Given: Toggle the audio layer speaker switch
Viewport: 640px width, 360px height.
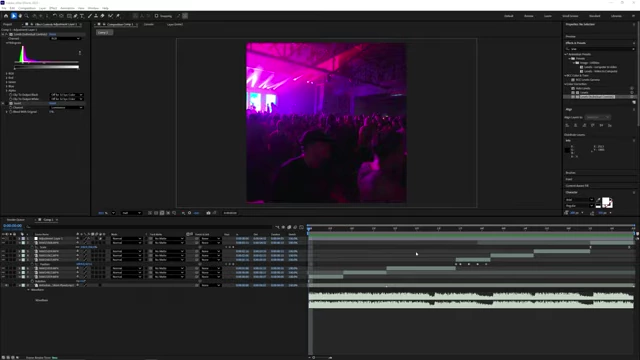Looking at the screenshot, I should point(7,285).
